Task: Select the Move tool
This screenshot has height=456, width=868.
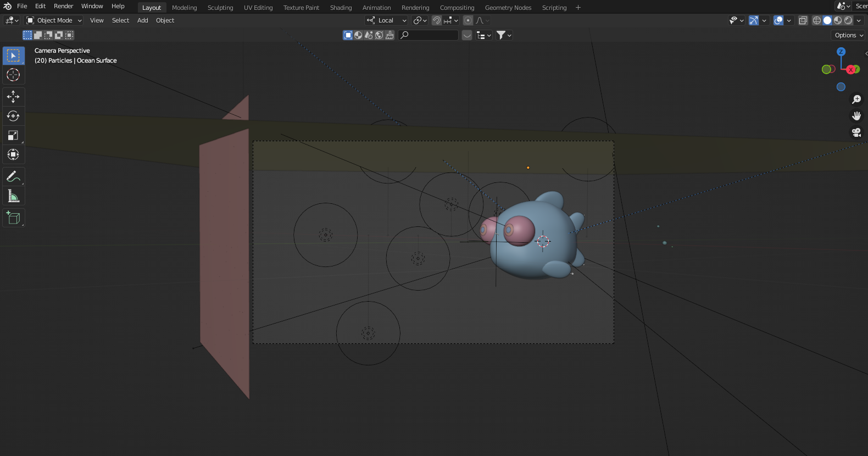Action: (13, 97)
